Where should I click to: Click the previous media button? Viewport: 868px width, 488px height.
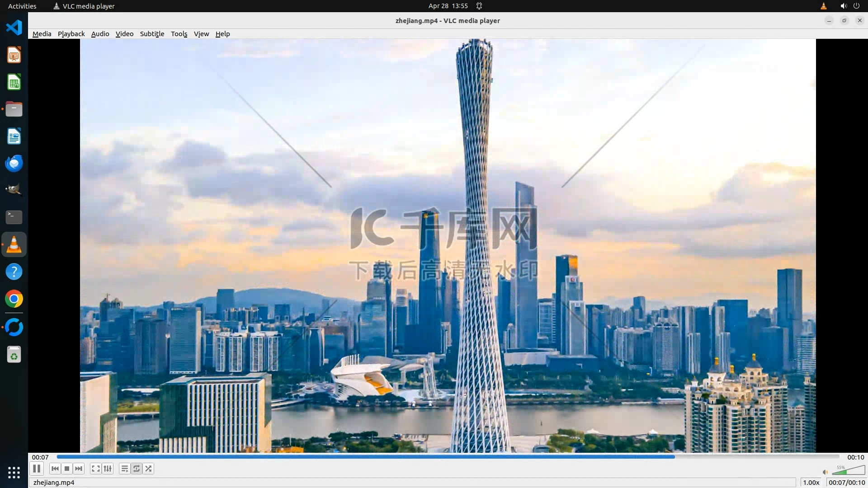tap(55, 469)
